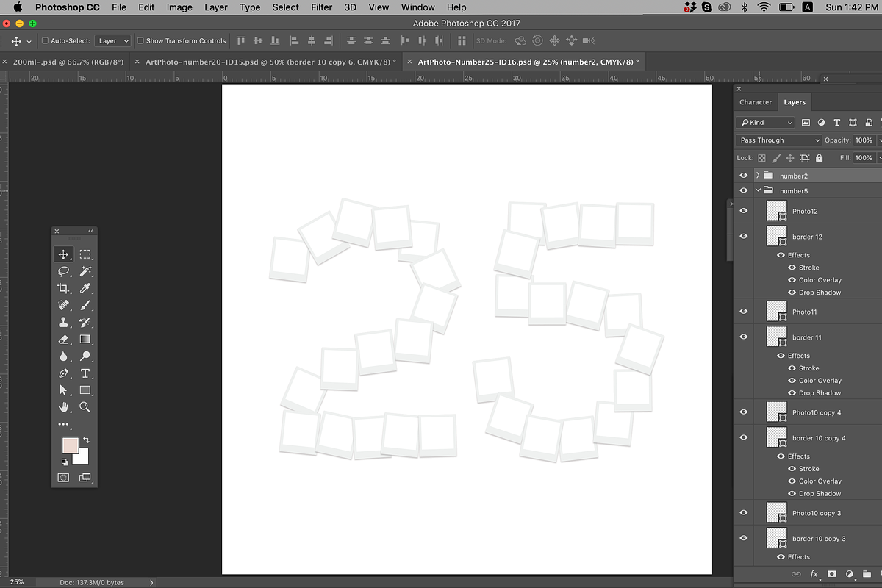
Task: Select the Hand tool
Action: point(63,407)
